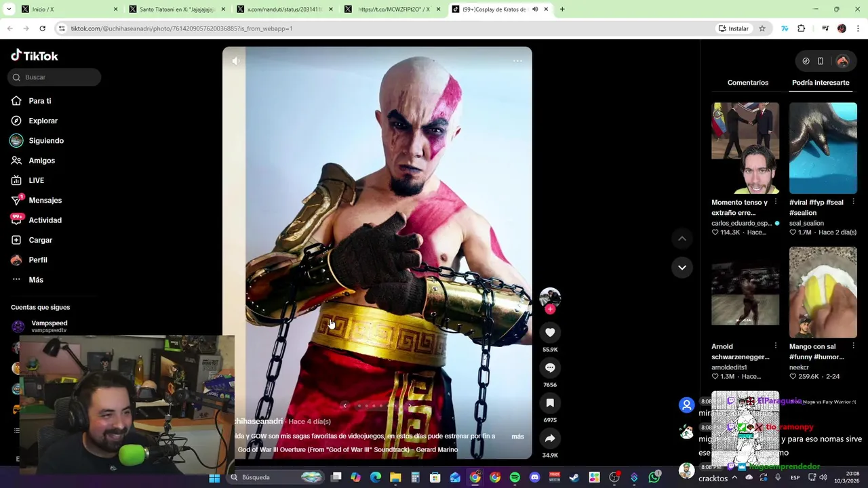Image resolution: width=868 pixels, height=488 pixels.
Task: Switch to Podría interesarte tab
Action: point(821,83)
